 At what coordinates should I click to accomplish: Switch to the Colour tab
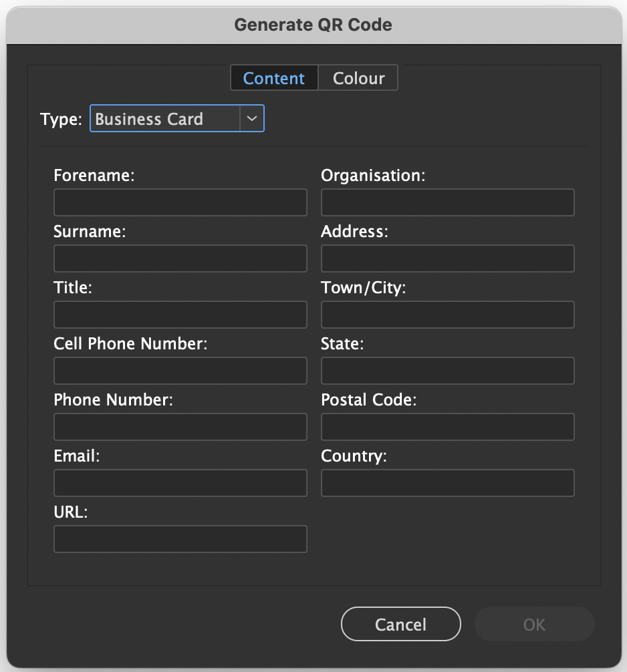click(x=358, y=77)
